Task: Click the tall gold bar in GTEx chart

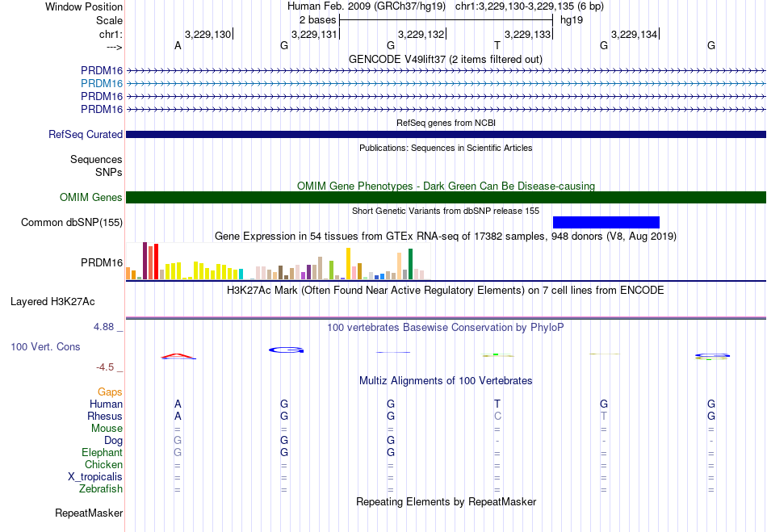Action: pyautogui.click(x=348, y=263)
